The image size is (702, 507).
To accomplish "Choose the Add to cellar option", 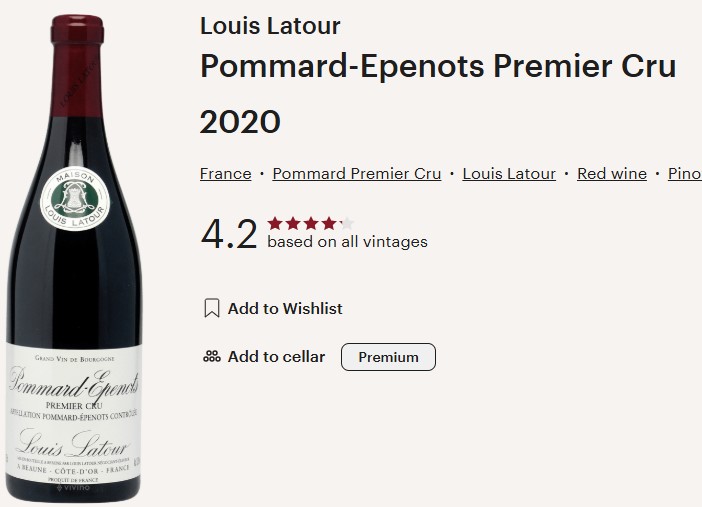I will coord(276,356).
